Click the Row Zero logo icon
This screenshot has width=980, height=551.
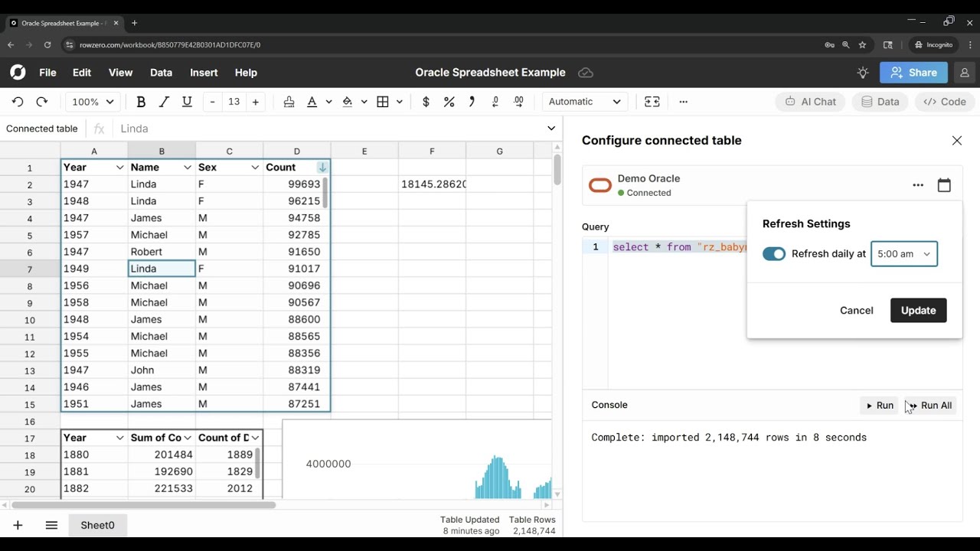[x=18, y=73]
